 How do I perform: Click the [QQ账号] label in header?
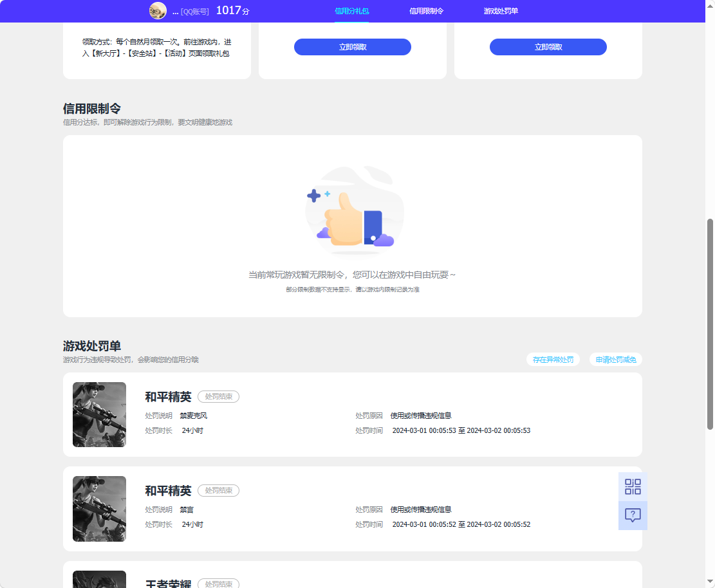[195, 12]
